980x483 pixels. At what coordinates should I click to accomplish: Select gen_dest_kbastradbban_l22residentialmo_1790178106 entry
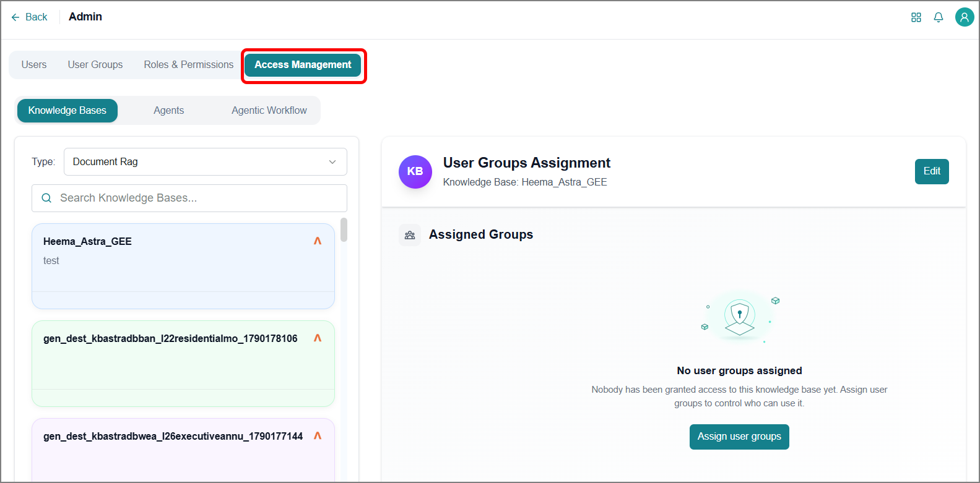(183, 364)
